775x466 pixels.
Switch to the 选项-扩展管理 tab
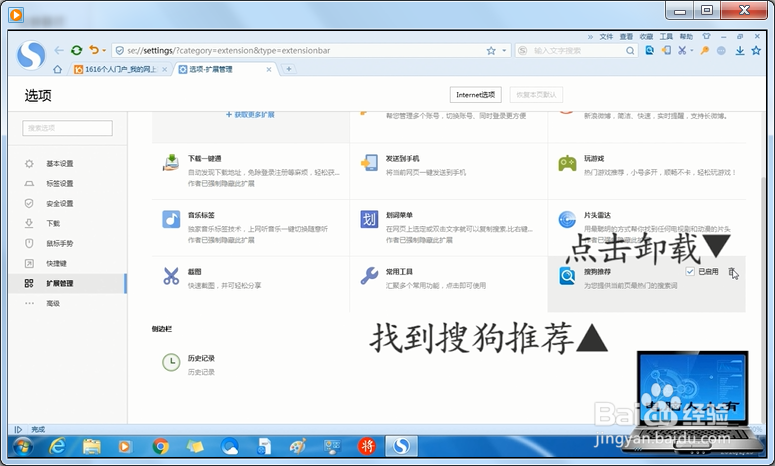(x=223, y=69)
